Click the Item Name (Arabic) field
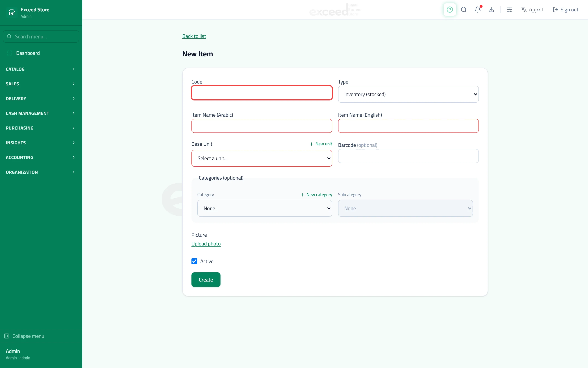The width and height of the screenshot is (588, 368). pos(262,126)
